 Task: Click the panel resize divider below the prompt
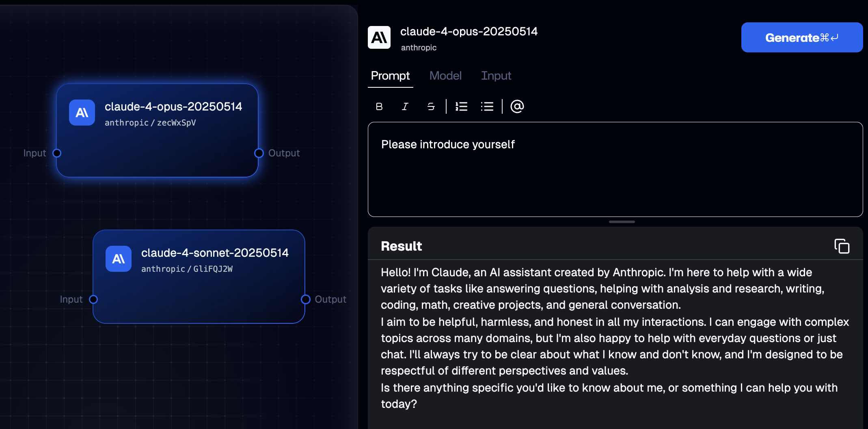(621, 222)
